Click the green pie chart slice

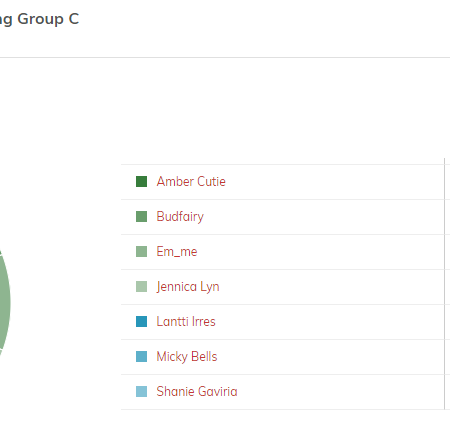coord(4,302)
